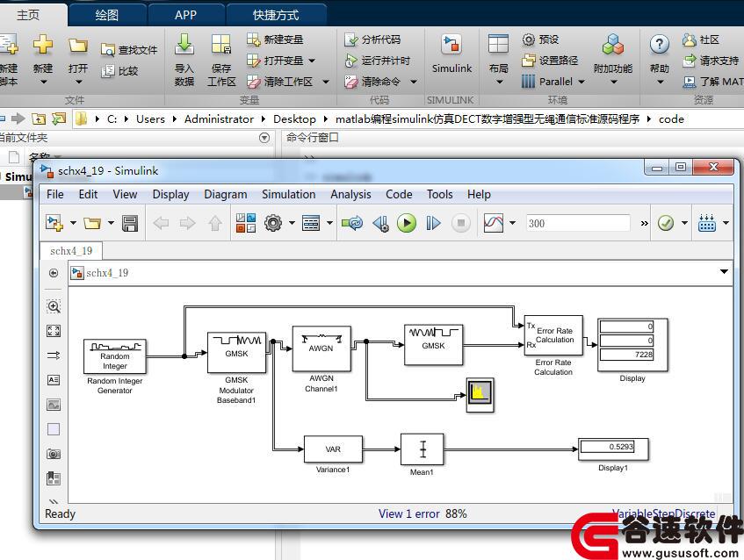Step back the simulation

(x=380, y=223)
